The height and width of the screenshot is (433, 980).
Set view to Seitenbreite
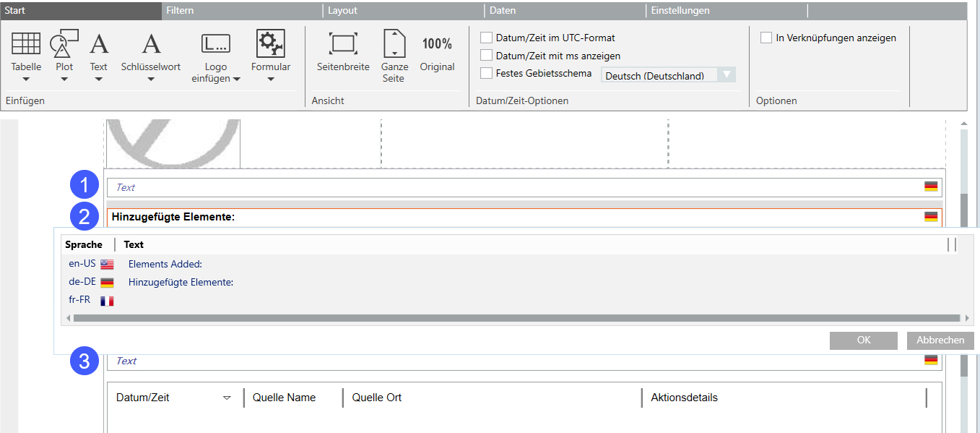343,44
